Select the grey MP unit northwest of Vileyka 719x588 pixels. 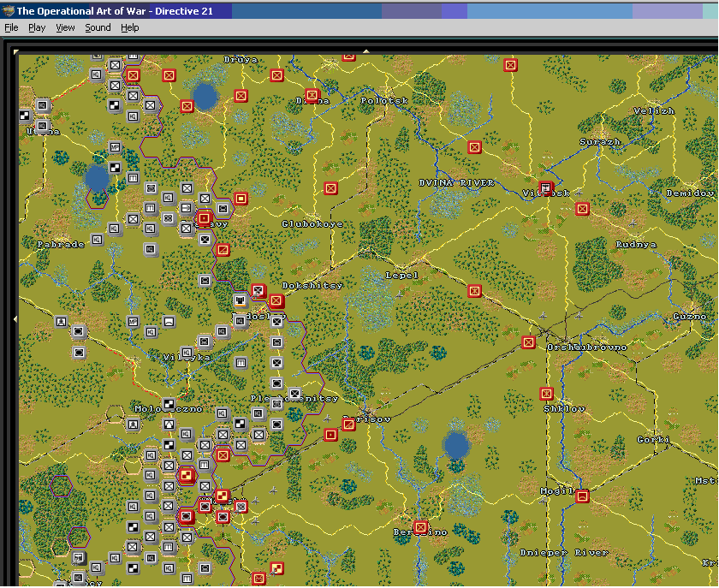click(x=133, y=322)
